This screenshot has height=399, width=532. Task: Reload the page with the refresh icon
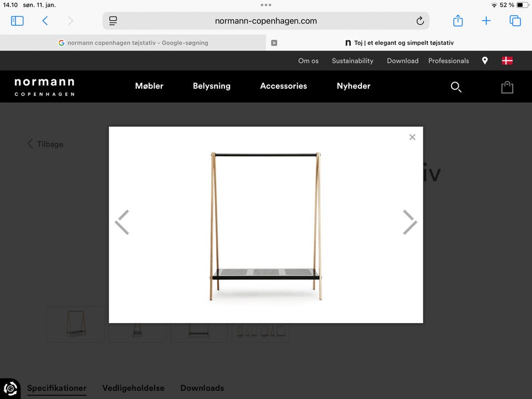420,21
